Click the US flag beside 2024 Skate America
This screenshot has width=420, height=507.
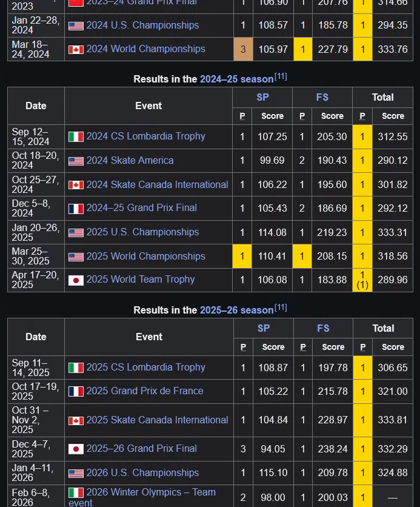76,161
